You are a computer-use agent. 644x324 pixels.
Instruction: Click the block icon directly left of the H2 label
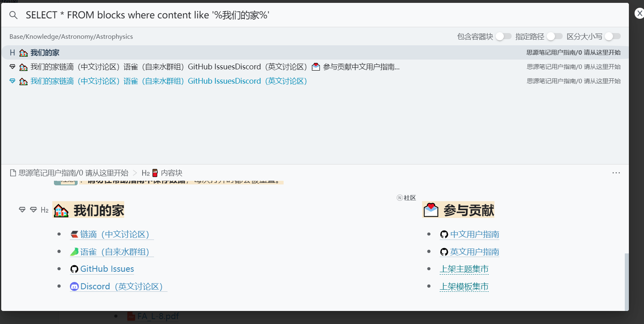pos(34,210)
